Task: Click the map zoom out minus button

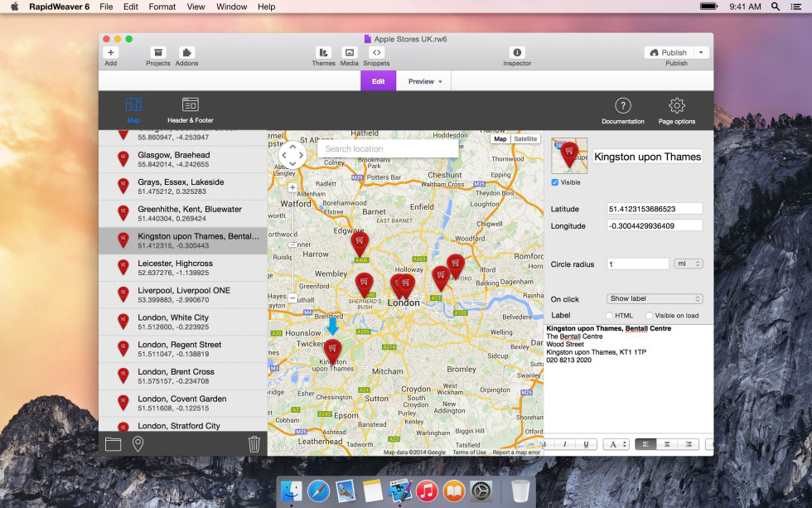Action: coord(292,298)
